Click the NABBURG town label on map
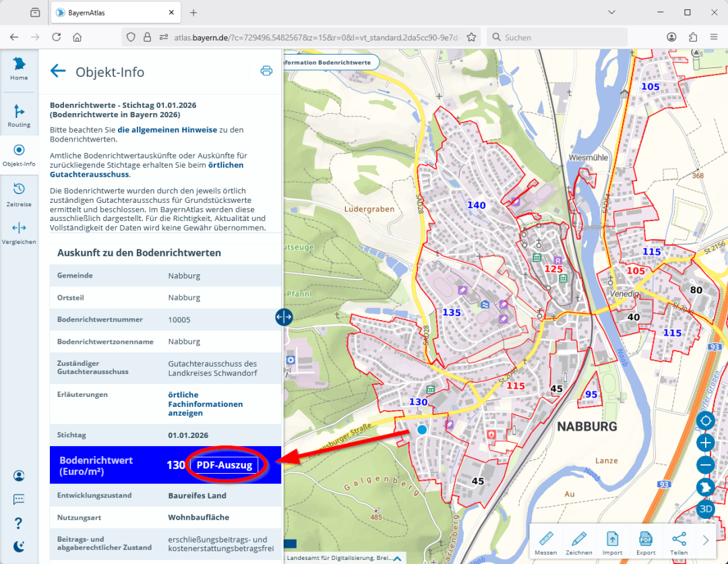 point(587,427)
